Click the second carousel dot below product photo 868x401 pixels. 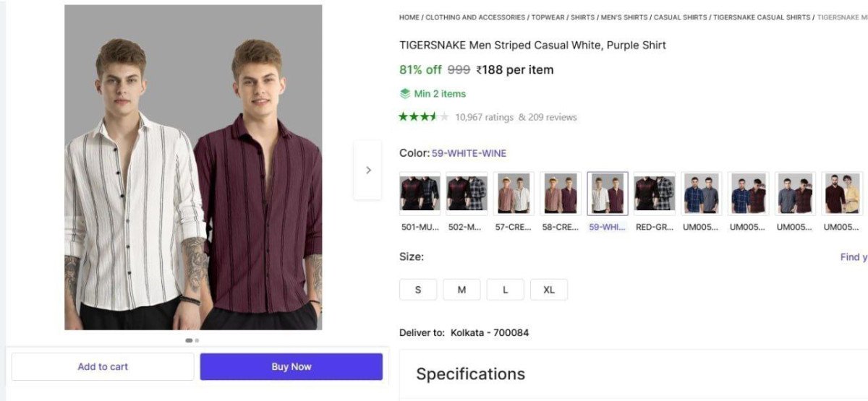(x=197, y=340)
